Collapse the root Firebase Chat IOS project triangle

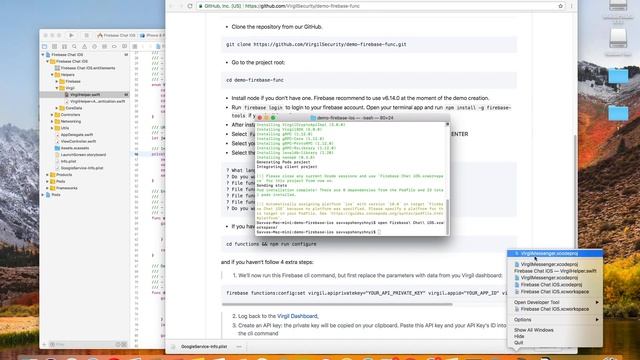click(x=43, y=55)
